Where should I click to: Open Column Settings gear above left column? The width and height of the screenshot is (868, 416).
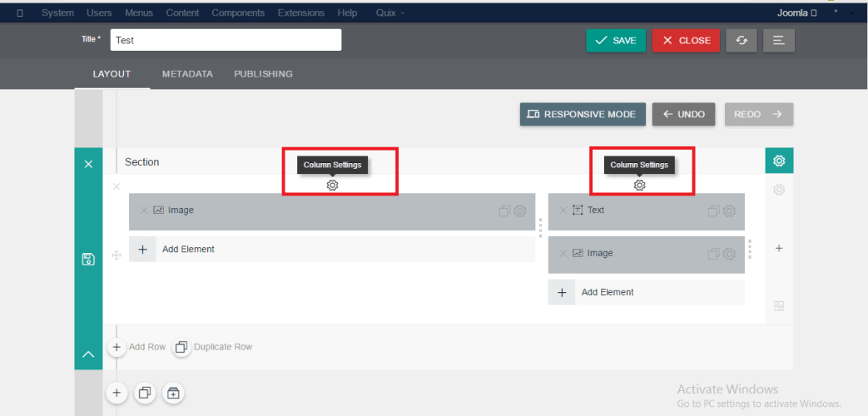coord(332,186)
